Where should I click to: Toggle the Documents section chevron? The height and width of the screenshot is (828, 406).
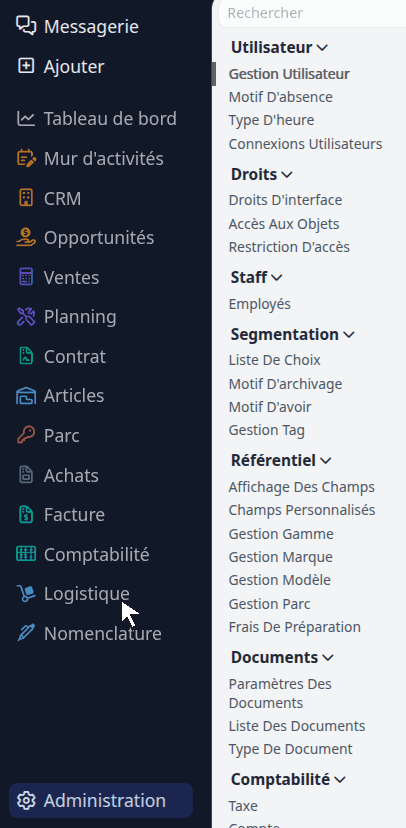click(x=328, y=657)
